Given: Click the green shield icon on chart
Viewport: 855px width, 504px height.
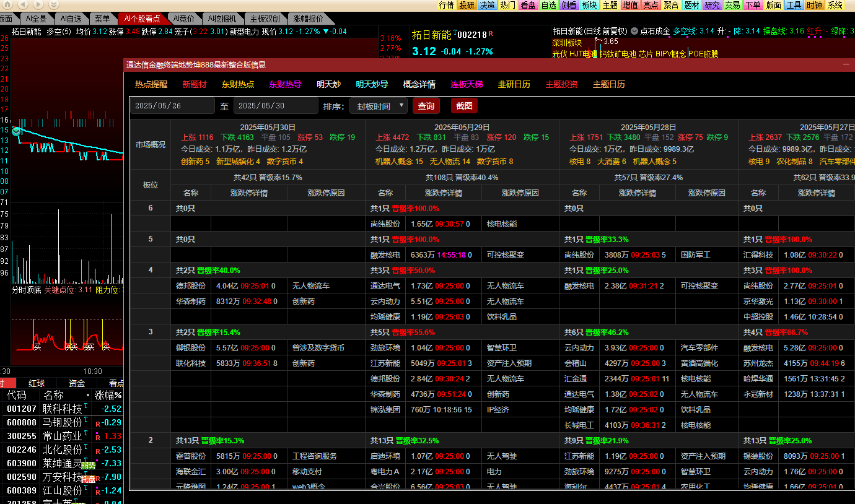Looking at the screenshot, I should [16, 131].
